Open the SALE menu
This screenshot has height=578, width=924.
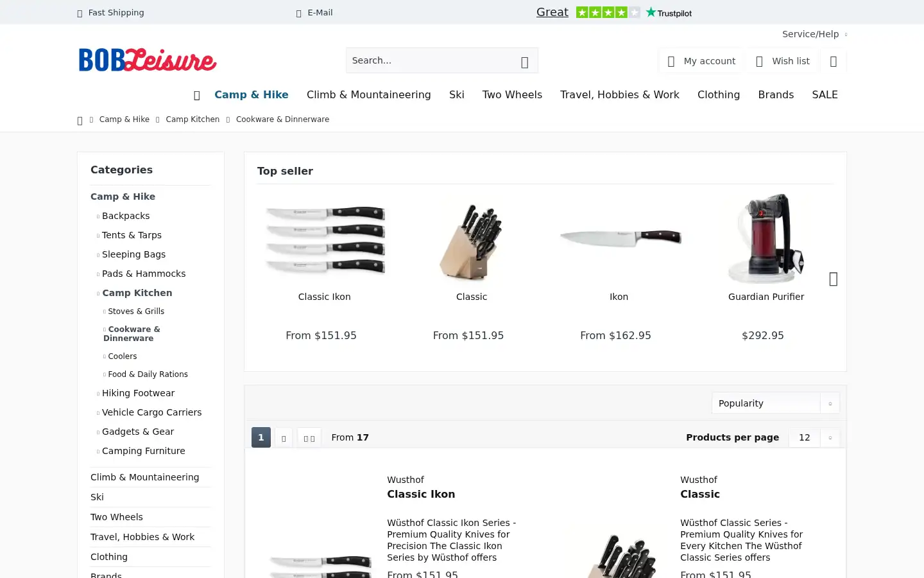coord(825,94)
